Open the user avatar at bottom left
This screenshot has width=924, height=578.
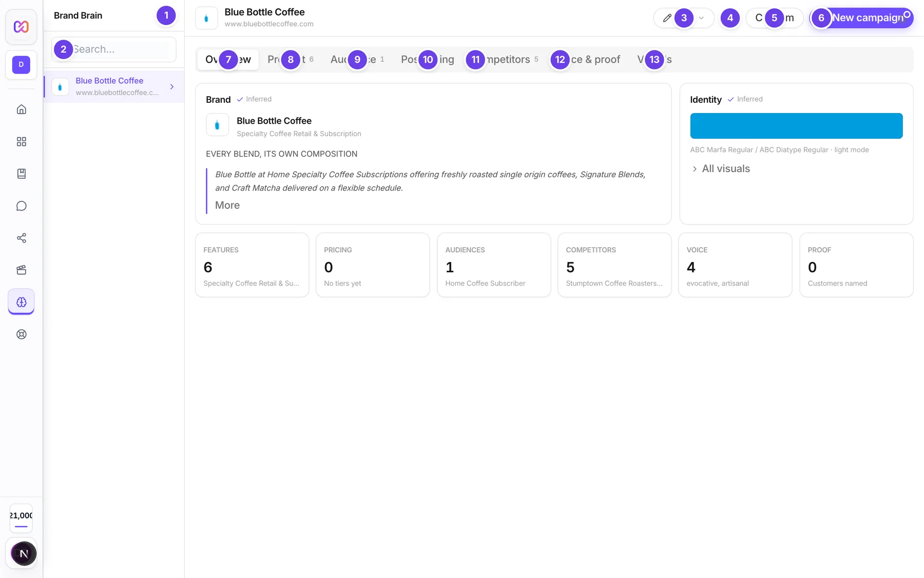point(24,553)
